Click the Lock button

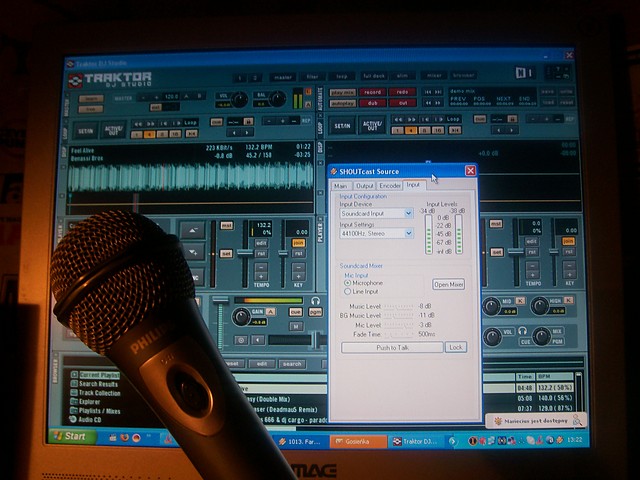(456, 347)
